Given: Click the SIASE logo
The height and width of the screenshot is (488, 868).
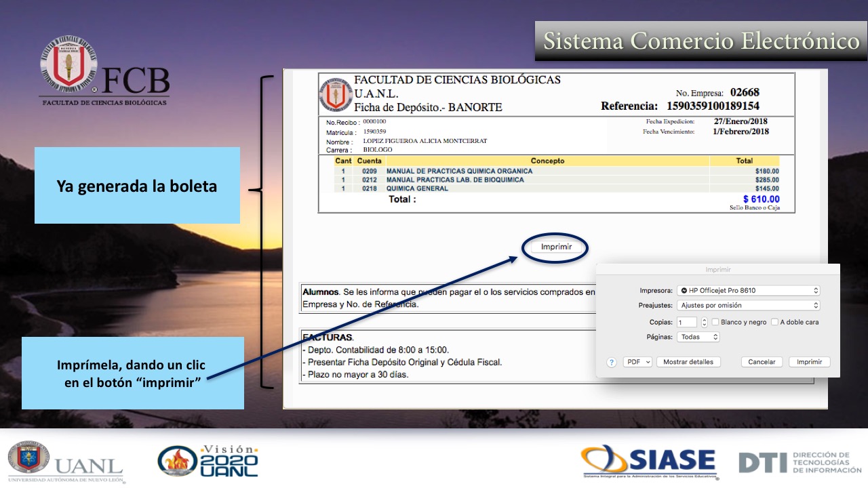Looking at the screenshot, I should coord(649,462).
